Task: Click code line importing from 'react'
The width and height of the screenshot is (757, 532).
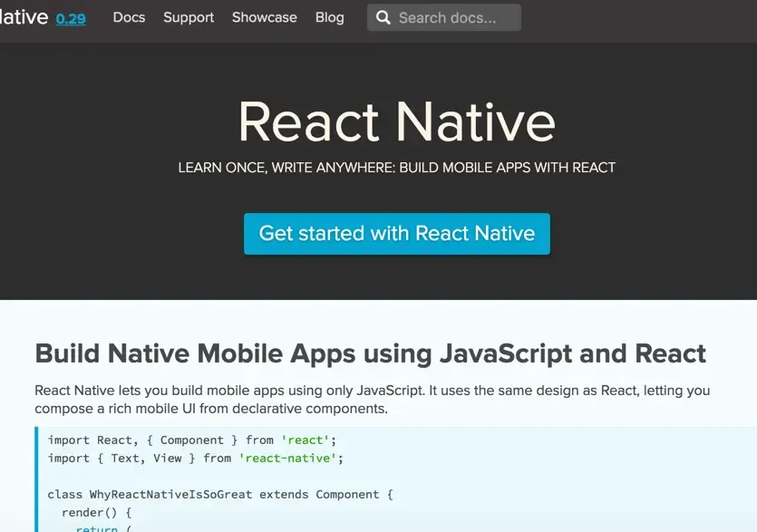Action: 191,440
